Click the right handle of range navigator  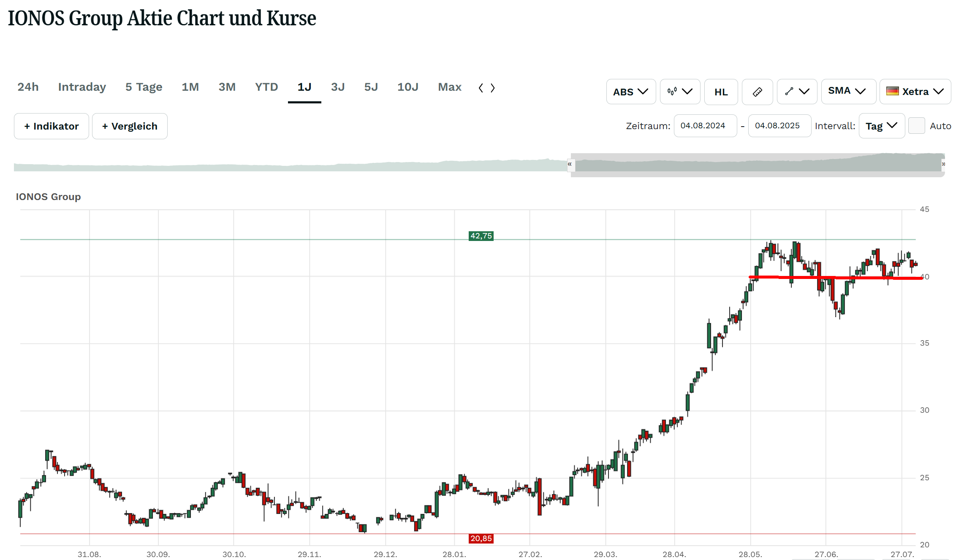pyautogui.click(x=943, y=164)
